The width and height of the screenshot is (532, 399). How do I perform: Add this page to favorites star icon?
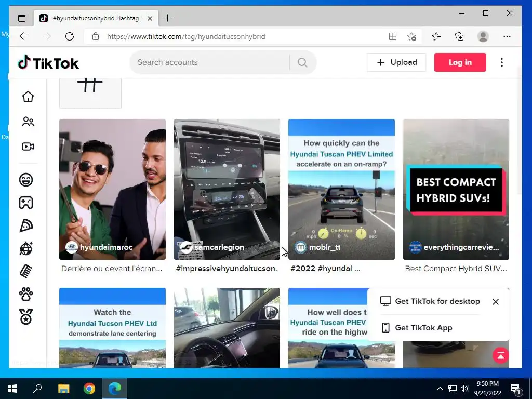411,36
